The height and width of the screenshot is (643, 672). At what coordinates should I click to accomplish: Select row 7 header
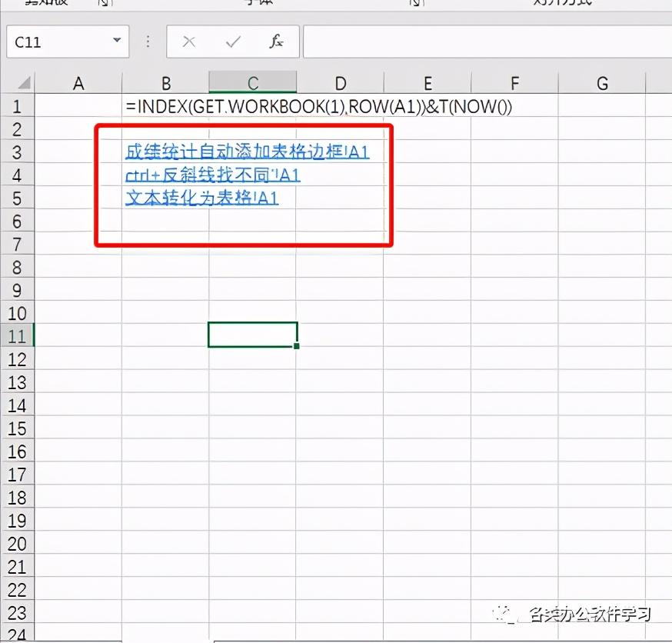[17, 245]
